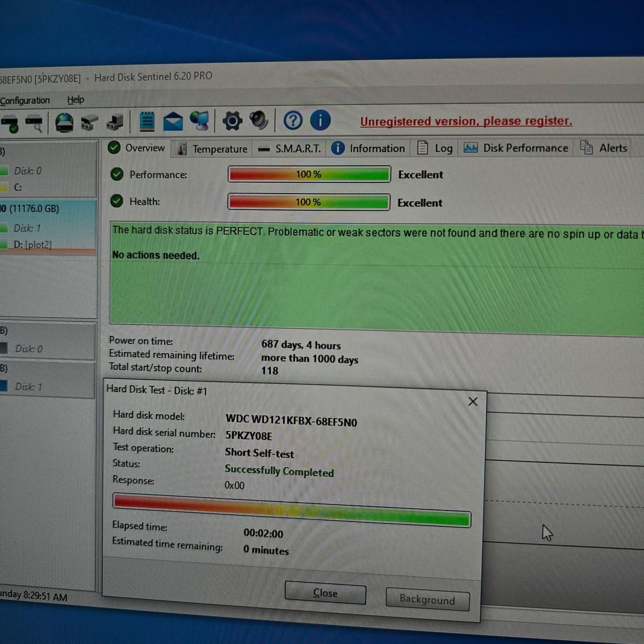Click the model text 'WDC WD121KFBX-68EF5N0'

tap(292, 420)
